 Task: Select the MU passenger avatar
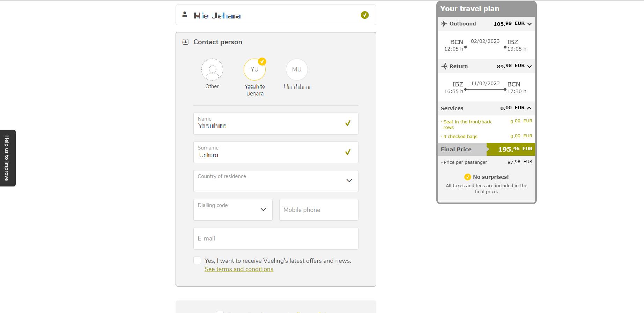(297, 69)
